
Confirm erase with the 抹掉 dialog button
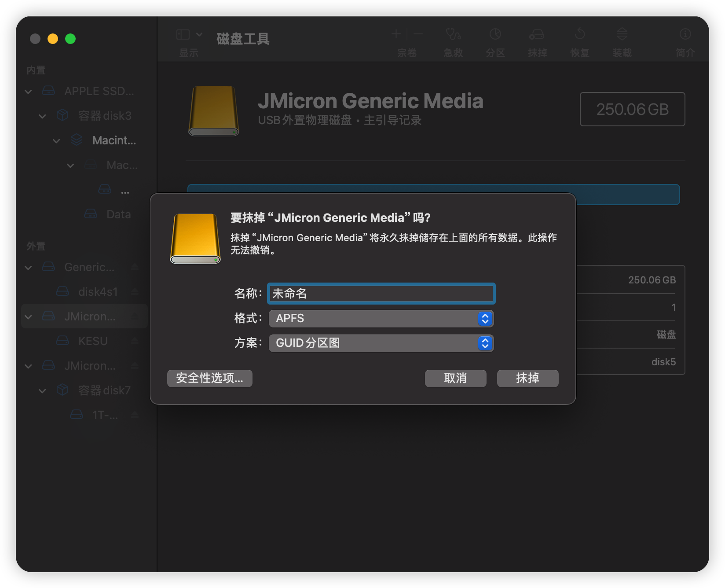click(527, 378)
